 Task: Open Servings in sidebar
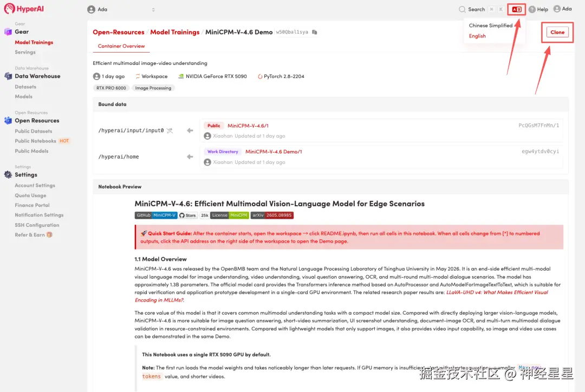tap(25, 52)
